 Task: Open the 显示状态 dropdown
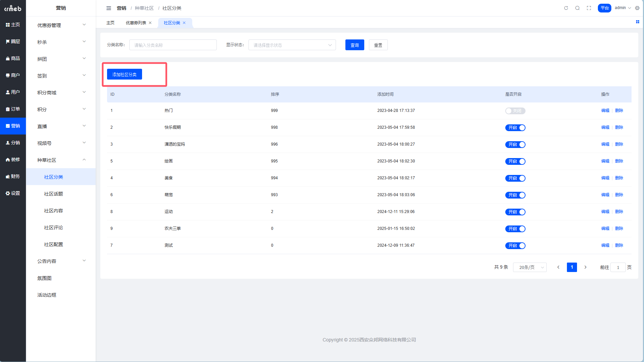coord(292,45)
